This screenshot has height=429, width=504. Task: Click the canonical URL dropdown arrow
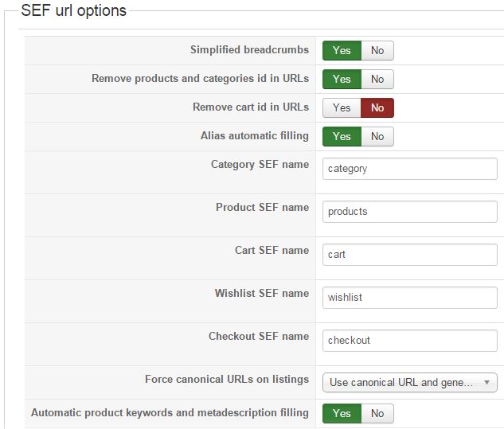(486, 383)
